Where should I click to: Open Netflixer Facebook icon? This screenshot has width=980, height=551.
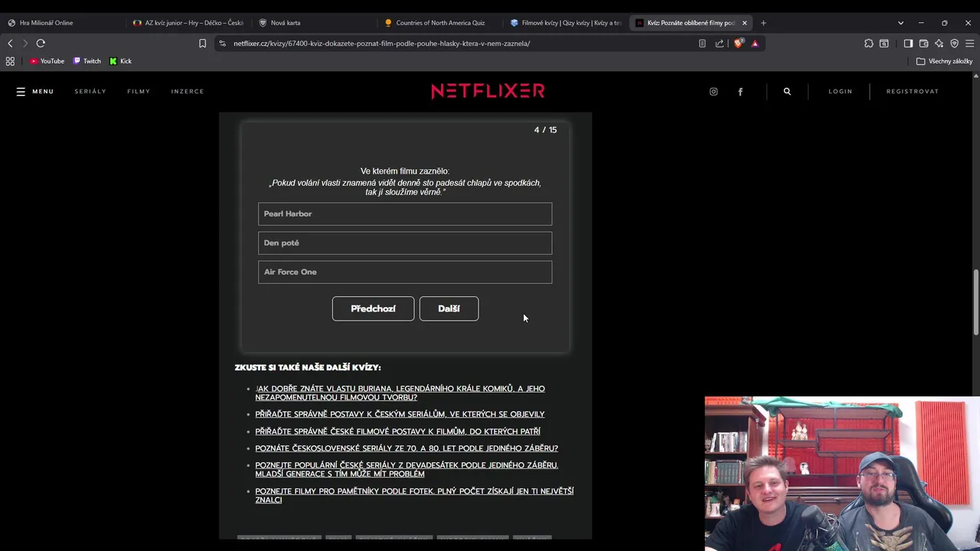(x=740, y=91)
